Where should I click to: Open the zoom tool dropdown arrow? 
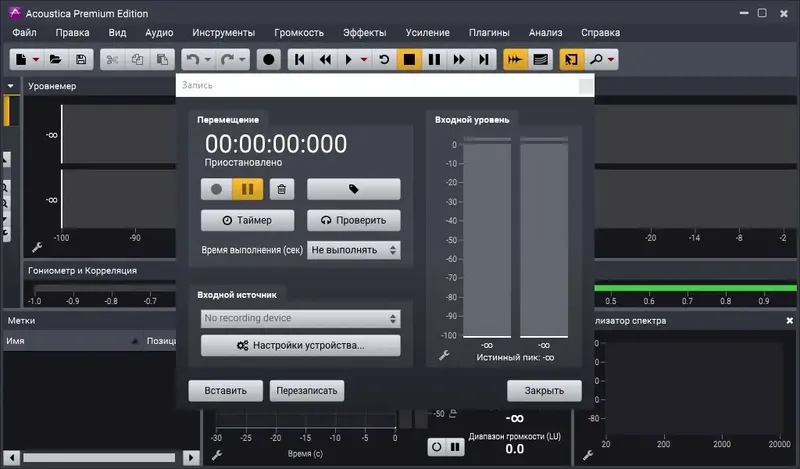pyautogui.click(x=611, y=60)
